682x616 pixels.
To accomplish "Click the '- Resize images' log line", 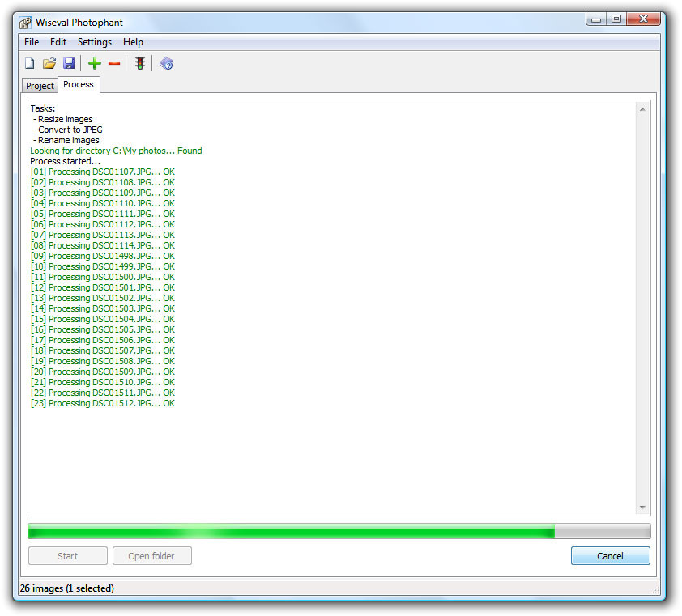I will 62,119.
